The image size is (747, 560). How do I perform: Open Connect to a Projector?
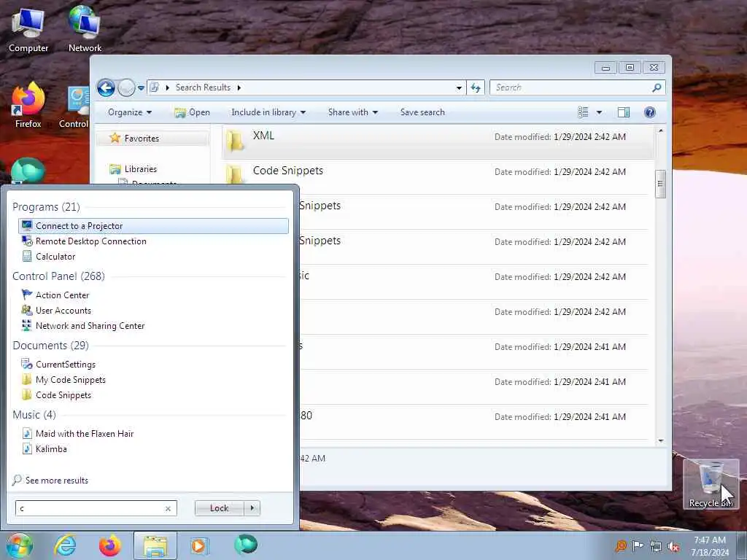click(x=153, y=226)
